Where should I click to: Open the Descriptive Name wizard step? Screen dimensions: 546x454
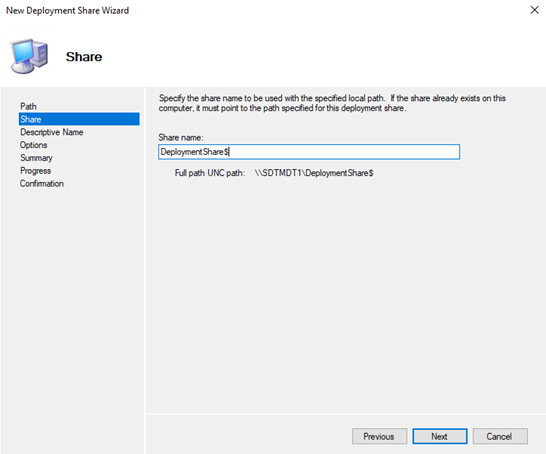pyautogui.click(x=52, y=132)
